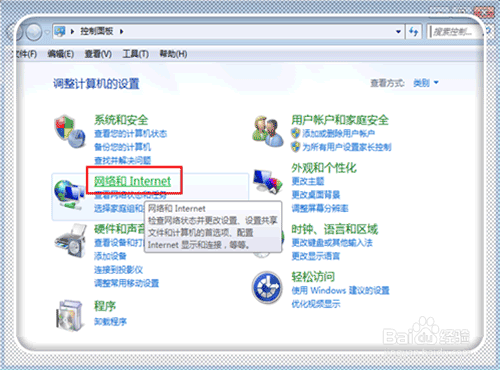Open the Hardware and Sound printer icon
This screenshot has height=370, width=500.
(70, 241)
